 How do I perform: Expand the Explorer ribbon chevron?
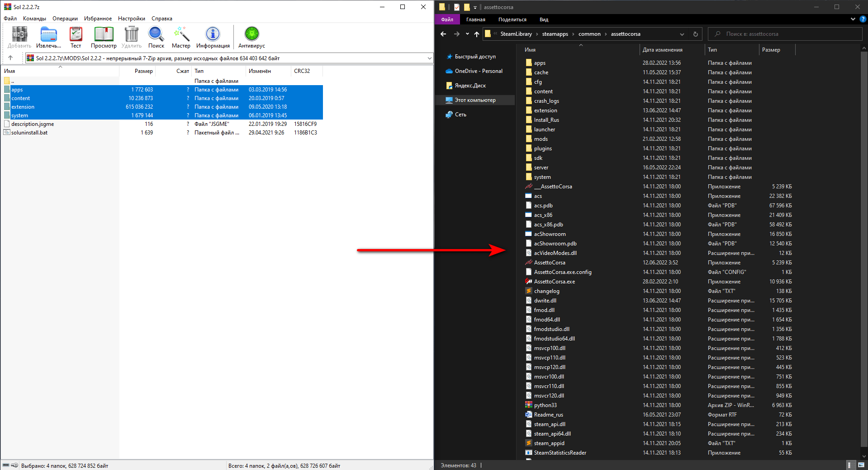pyautogui.click(x=853, y=19)
